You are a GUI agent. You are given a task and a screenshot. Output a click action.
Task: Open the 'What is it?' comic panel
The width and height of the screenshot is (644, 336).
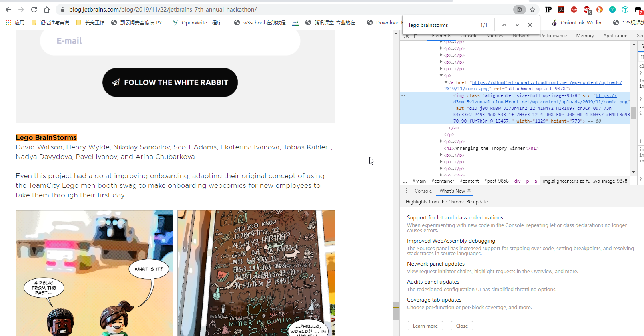(x=95, y=273)
